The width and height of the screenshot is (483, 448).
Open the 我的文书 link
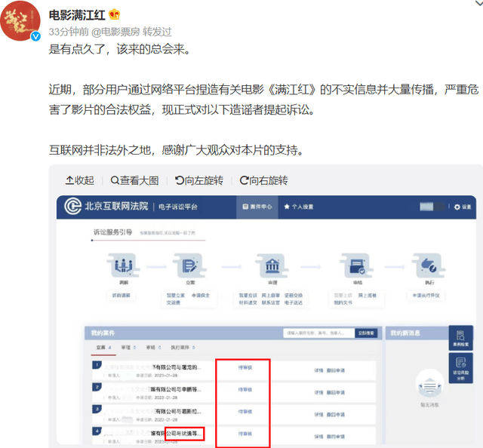[343, 302]
